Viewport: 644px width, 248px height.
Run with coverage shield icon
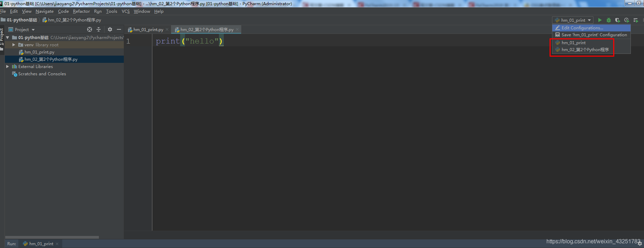618,20
